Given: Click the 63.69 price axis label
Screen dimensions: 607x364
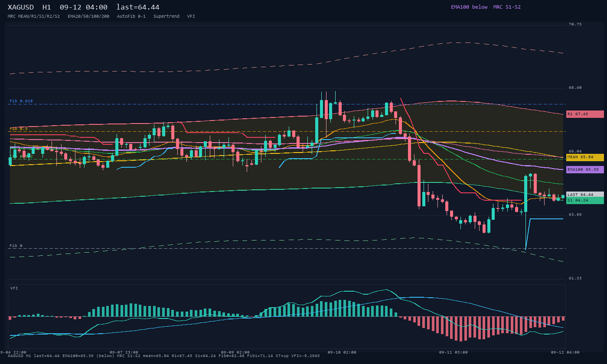Looking at the screenshot, I should (x=575, y=214).
